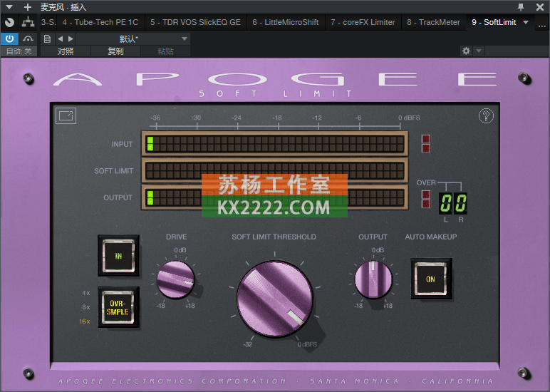
Task: Open the sidechain icon next to power
Action: coord(28,38)
